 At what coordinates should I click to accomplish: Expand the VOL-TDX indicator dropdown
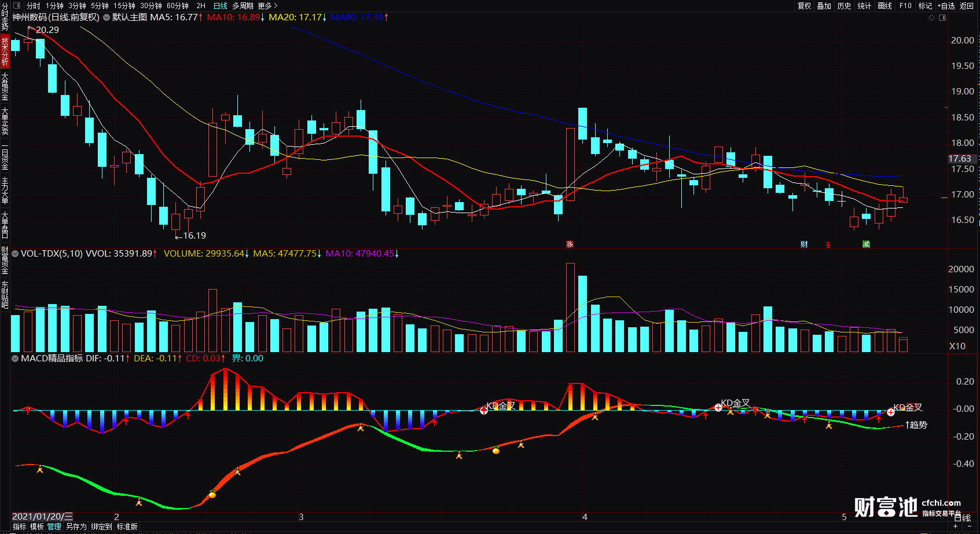point(15,254)
